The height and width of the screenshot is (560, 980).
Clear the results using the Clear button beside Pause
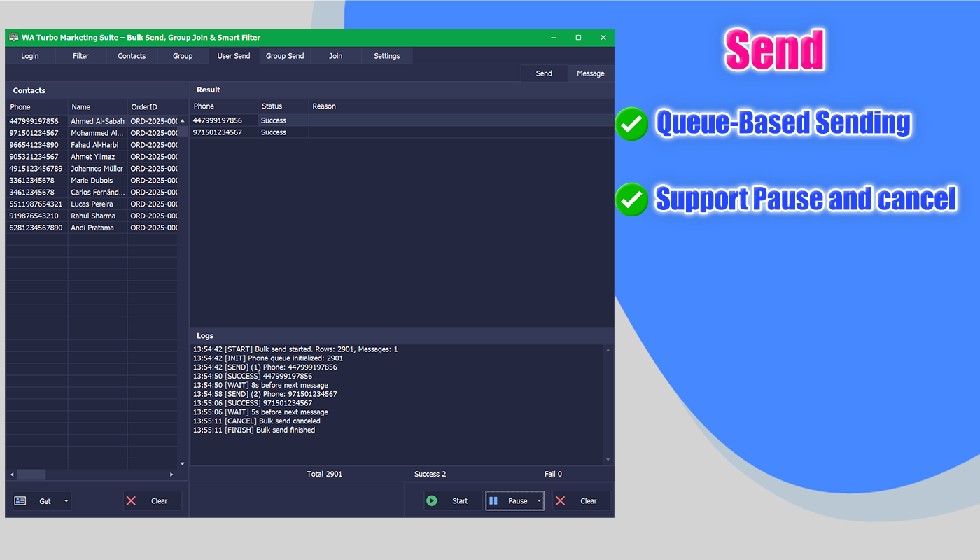pyautogui.click(x=581, y=500)
